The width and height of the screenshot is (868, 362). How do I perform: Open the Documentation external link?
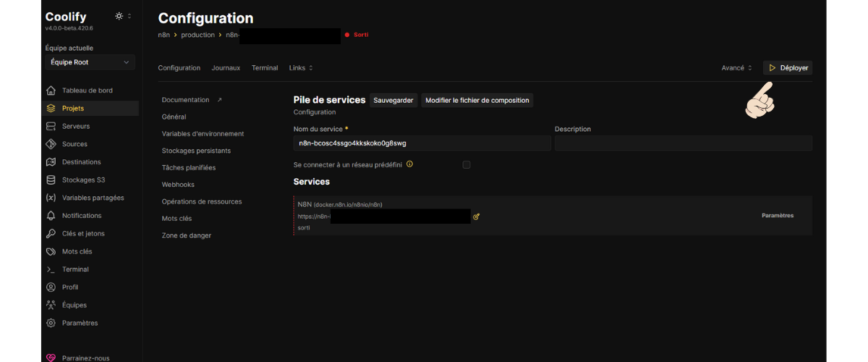(192, 100)
